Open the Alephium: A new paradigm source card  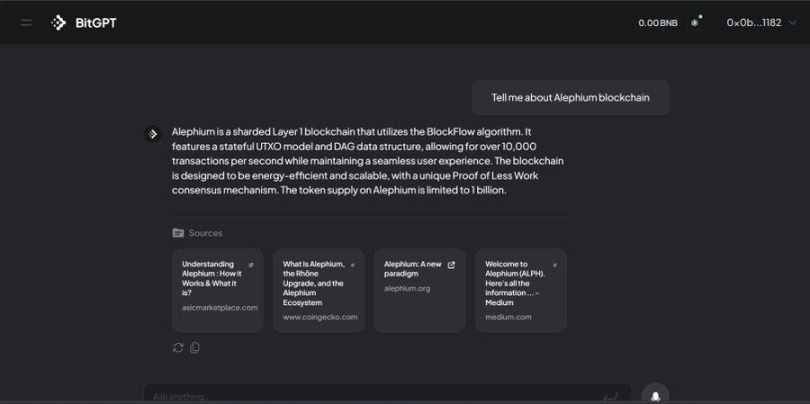point(420,290)
